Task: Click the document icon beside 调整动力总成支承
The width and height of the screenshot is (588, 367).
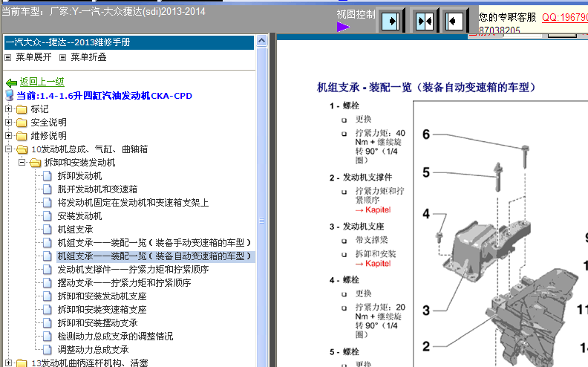Action: 48,350
